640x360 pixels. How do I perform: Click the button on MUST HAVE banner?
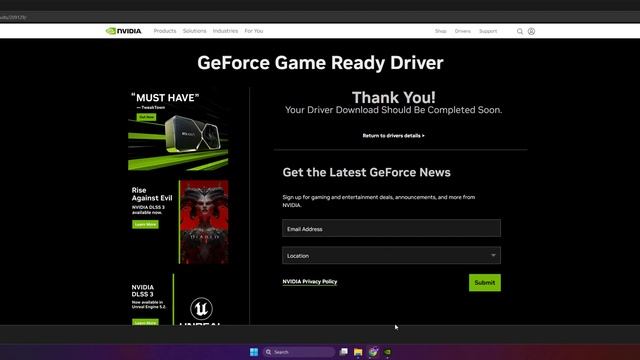[x=146, y=117]
